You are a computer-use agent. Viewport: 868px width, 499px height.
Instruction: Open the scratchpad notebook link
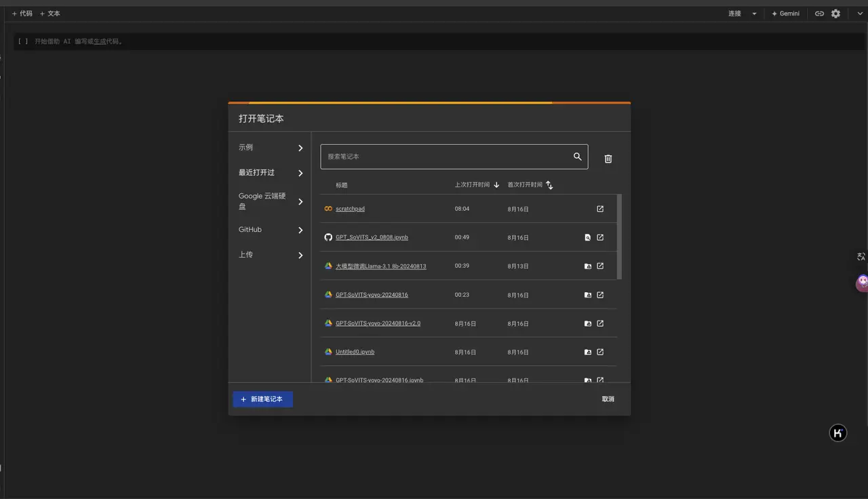[350, 209]
